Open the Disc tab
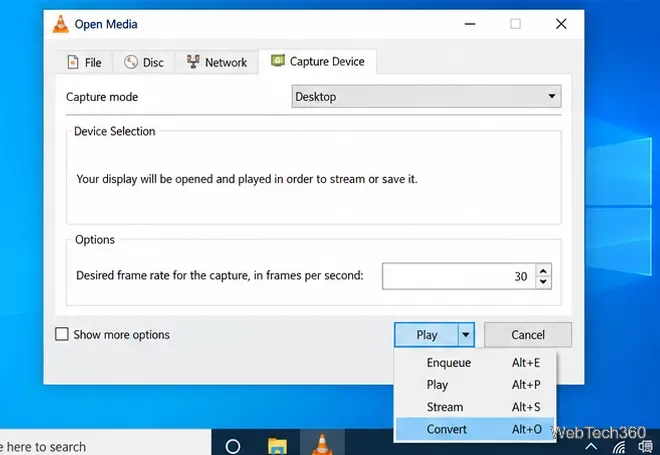 tap(144, 62)
